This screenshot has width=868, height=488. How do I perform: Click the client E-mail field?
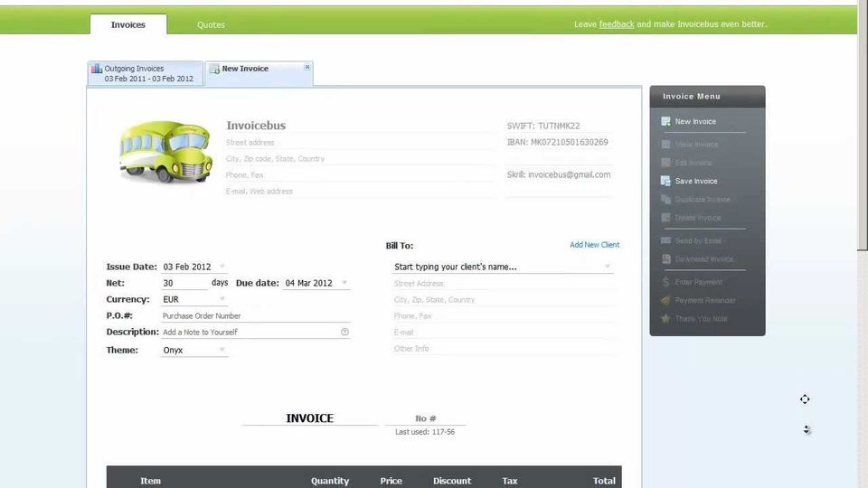[503, 332]
